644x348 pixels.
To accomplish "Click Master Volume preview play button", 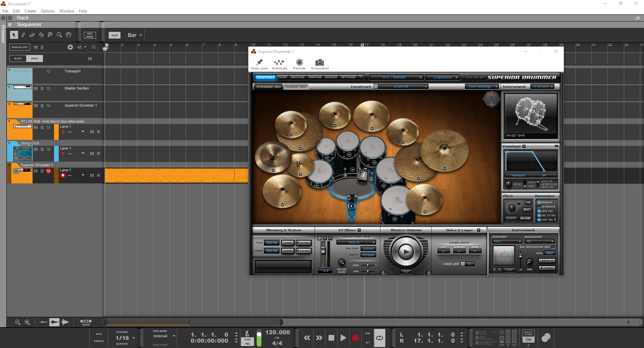I will pos(406,252).
